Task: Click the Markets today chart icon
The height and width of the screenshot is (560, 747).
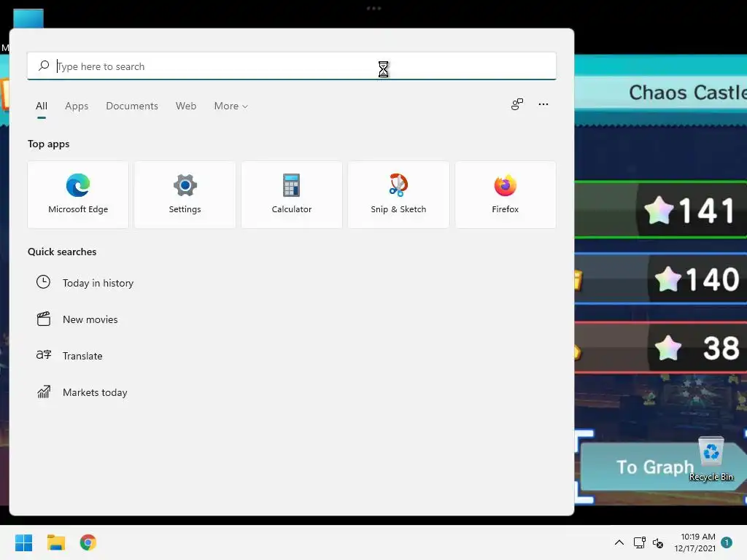Action: coord(43,392)
